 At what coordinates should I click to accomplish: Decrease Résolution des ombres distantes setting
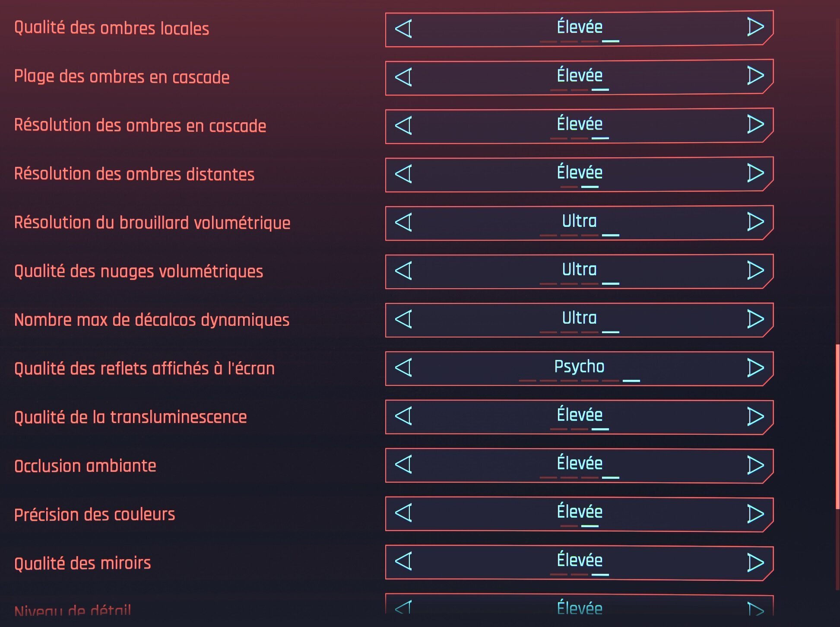(403, 174)
